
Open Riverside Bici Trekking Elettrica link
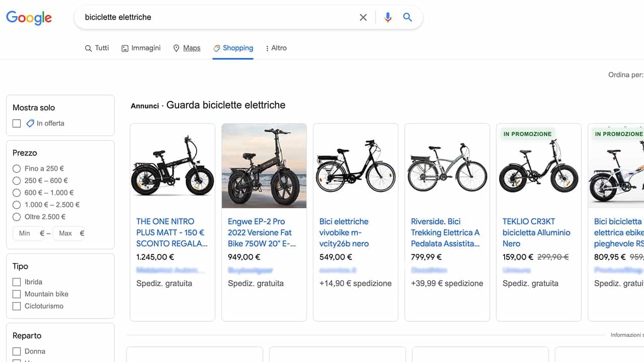[x=445, y=232]
